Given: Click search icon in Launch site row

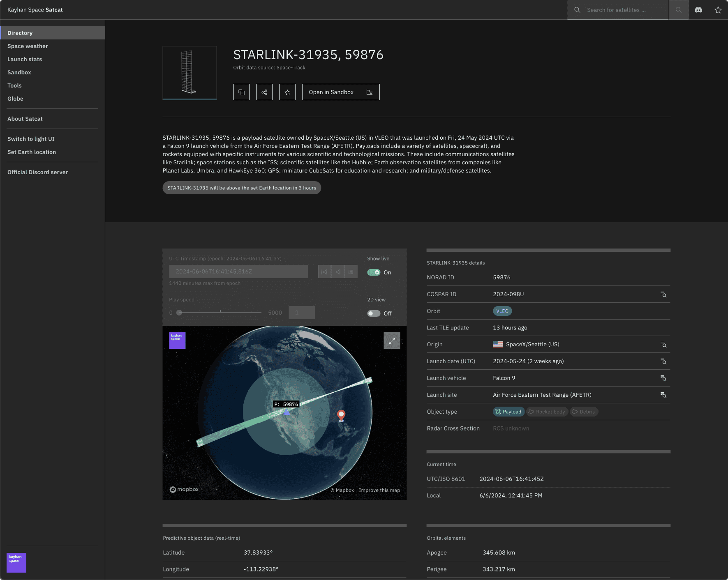Looking at the screenshot, I should tap(663, 395).
